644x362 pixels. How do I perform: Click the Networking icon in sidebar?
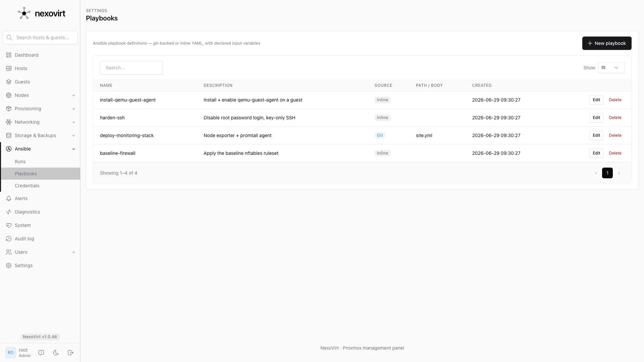[9, 122]
